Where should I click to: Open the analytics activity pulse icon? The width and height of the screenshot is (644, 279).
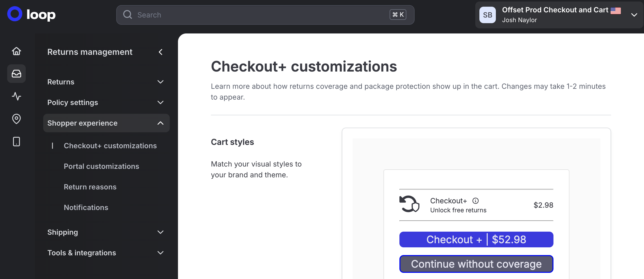coord(16,96)
